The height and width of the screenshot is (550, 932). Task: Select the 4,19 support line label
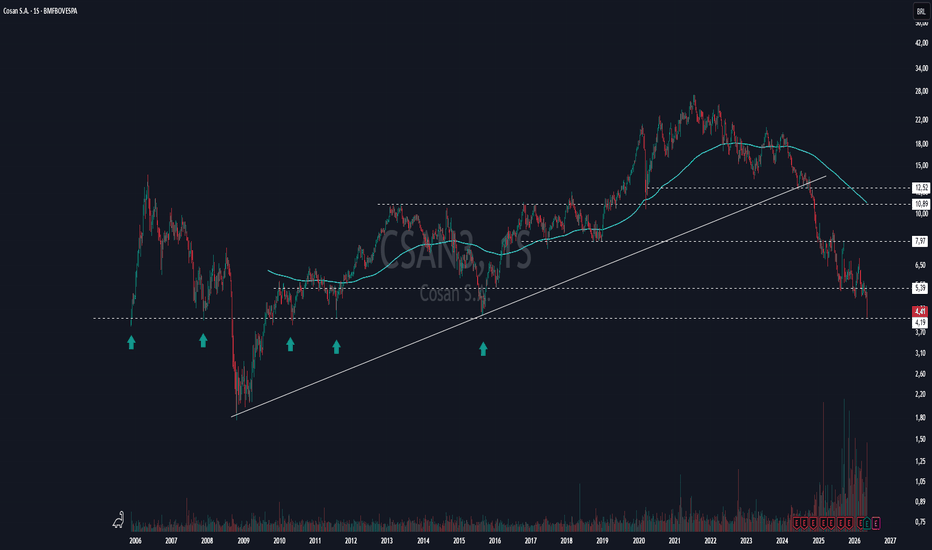(x=920, y=323)
